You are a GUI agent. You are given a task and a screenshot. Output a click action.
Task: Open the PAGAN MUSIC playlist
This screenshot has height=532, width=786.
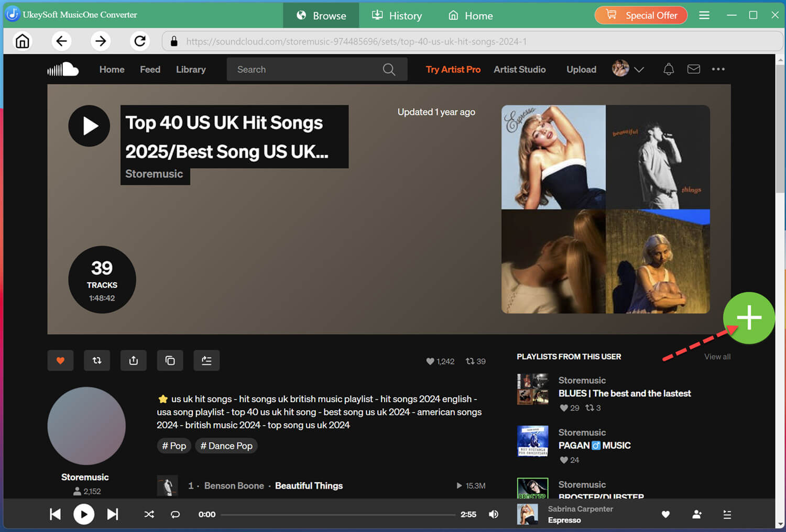[595, 446]
